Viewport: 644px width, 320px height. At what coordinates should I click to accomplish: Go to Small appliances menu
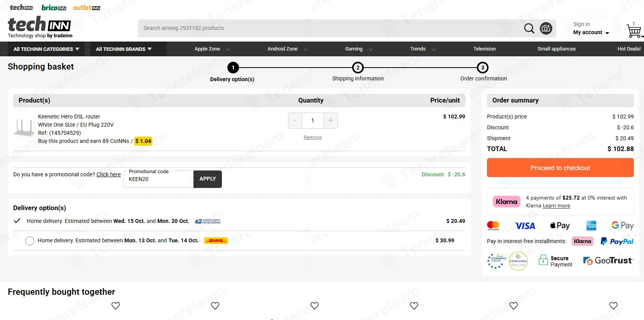point(556,49)
